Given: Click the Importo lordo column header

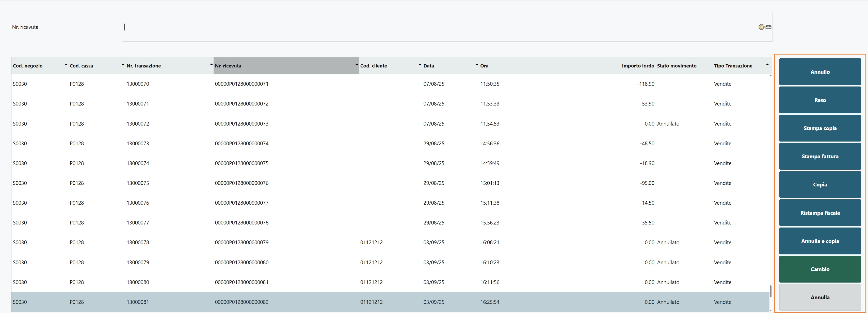Looking at the screenshot, I should coord(638,66).
